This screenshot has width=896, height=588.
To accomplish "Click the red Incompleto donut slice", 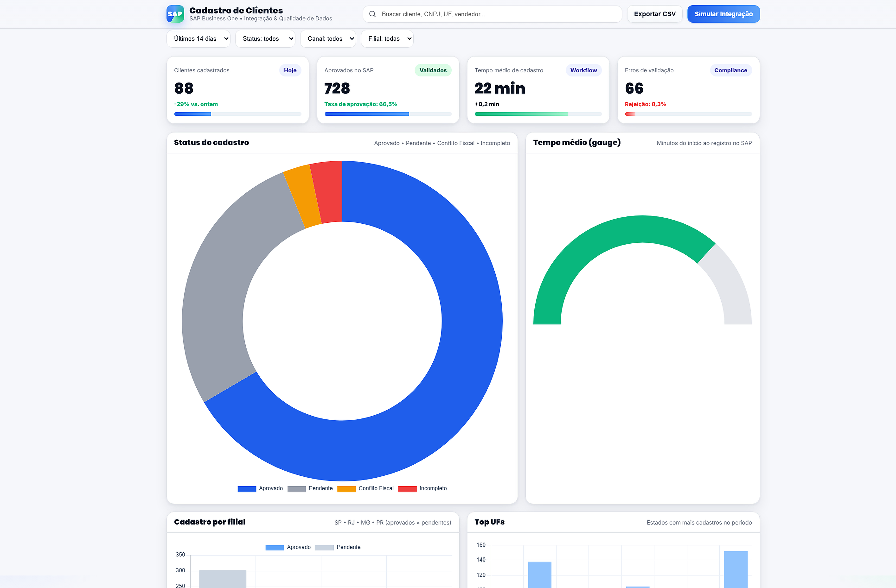I will [328, 192].
